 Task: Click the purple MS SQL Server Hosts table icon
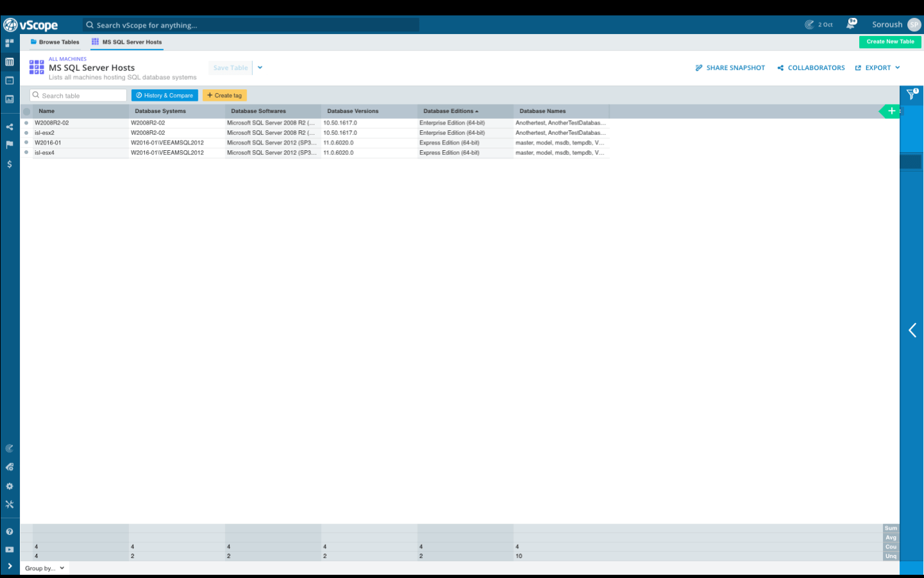click(x=37, y=67)
